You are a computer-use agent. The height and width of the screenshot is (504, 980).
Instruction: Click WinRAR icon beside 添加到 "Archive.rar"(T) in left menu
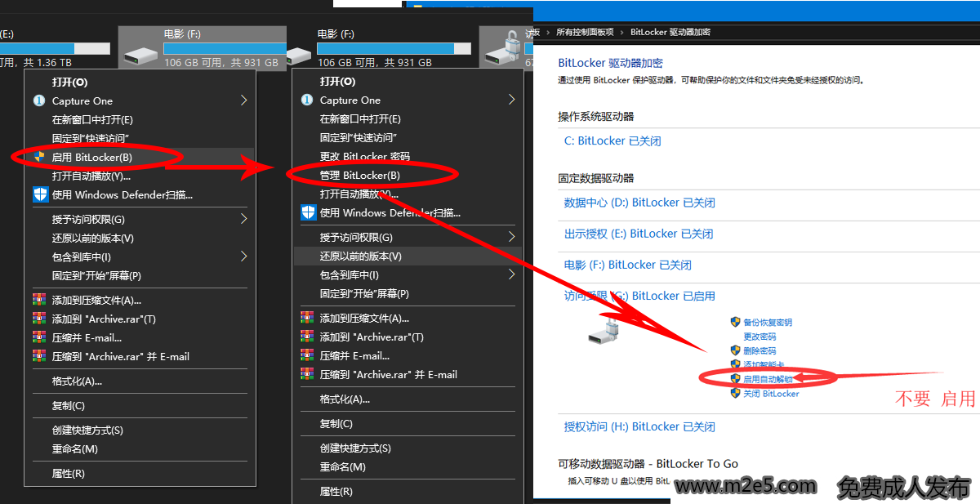tap(39, 319)
